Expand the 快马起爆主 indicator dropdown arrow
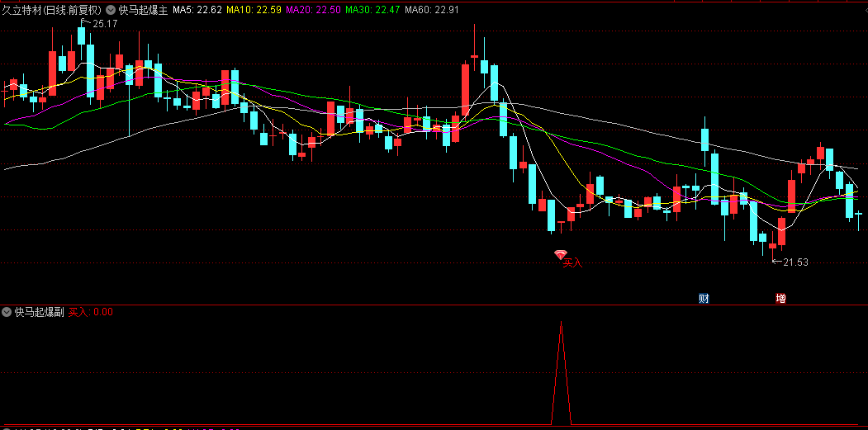The height and width of the screenshot is (430, 868). (110, 9)
